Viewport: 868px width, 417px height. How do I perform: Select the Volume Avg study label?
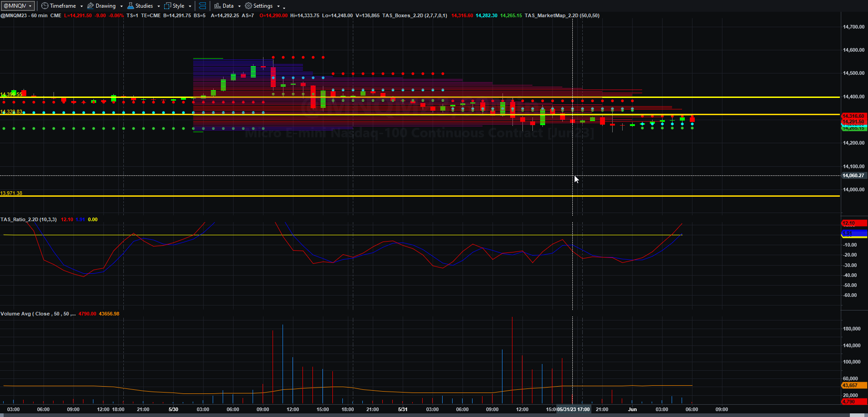coord(38,314)
